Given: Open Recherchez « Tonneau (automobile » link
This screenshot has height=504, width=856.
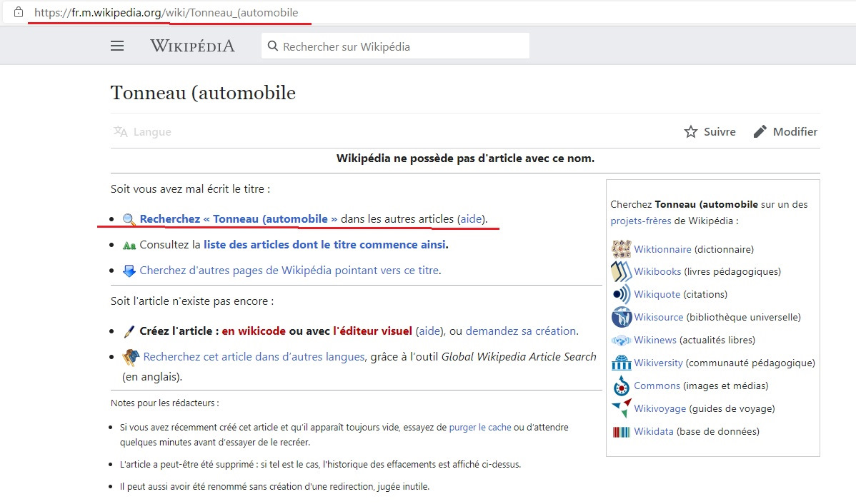Looking at the screenshot, I should point(239,218).
